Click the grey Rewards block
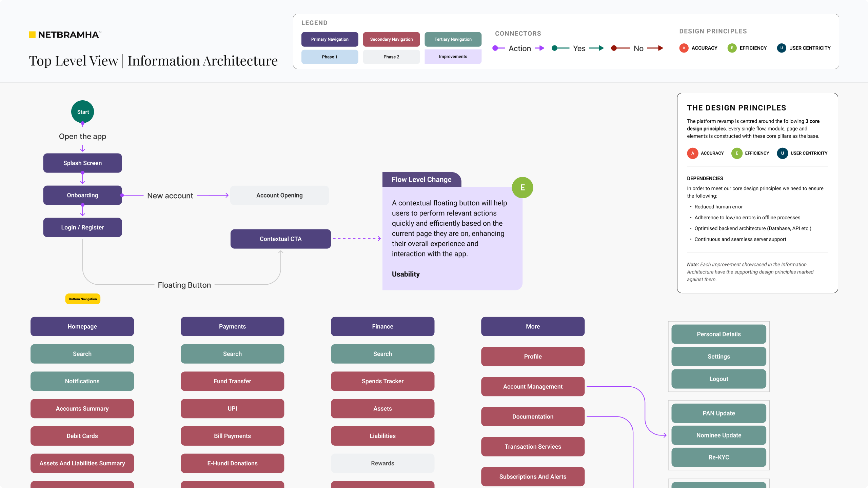 382,463
